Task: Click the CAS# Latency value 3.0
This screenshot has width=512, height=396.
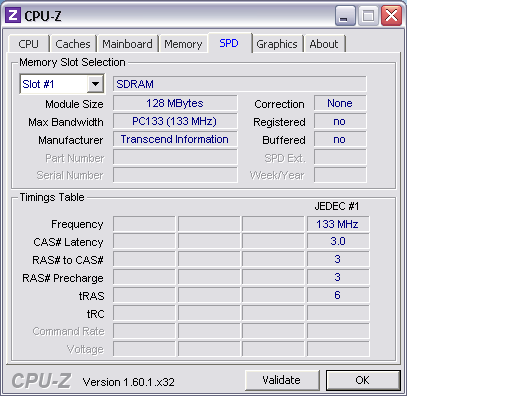Action: (338, 241)
